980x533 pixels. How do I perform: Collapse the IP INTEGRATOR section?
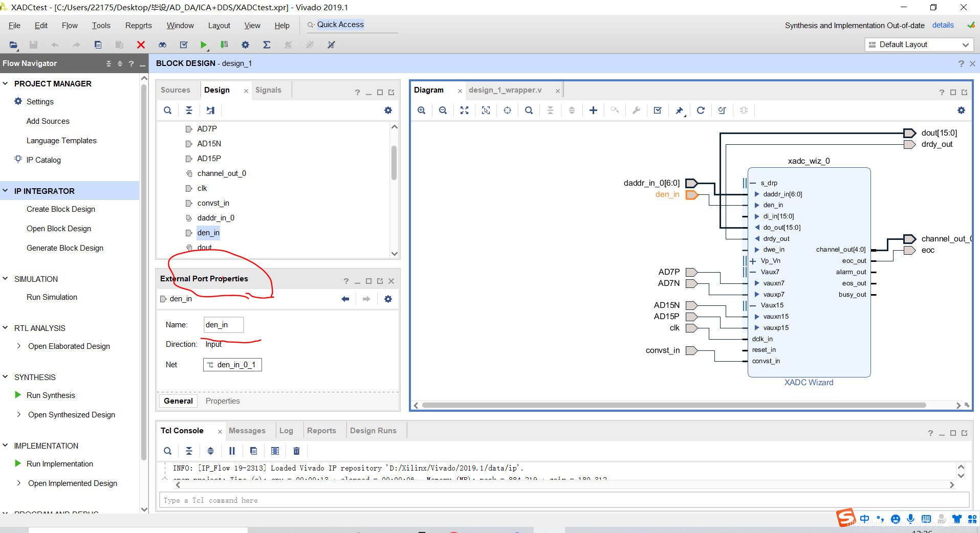(x=6, y=191)
